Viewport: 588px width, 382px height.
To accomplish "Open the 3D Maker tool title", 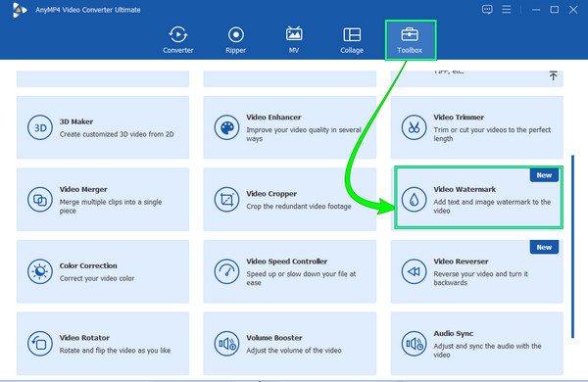I will pyautogui.click(x=76, y=121).
